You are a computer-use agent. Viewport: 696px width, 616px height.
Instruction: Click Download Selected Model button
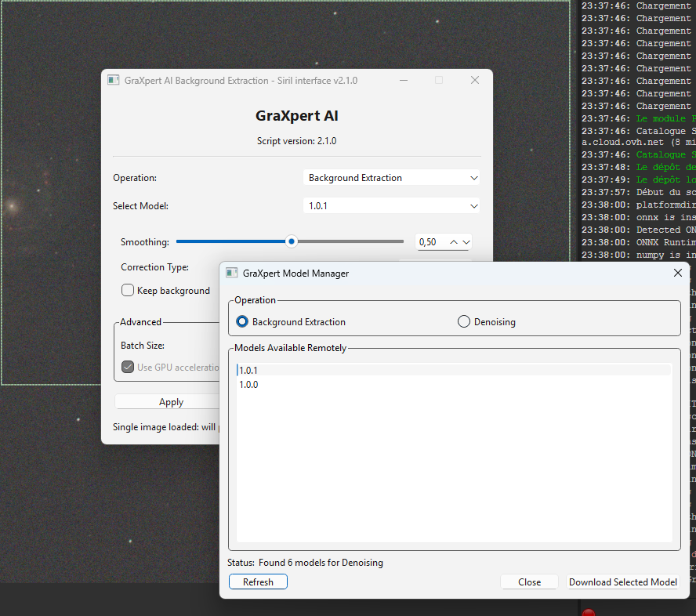pyautogui.click(x=623, y=582)
